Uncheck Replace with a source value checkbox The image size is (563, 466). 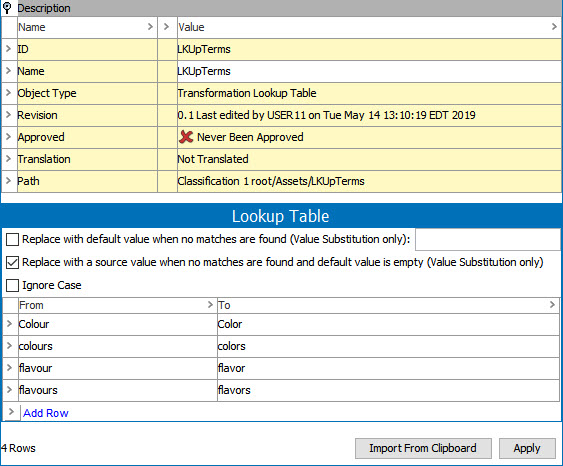click(x=13, y=262)
